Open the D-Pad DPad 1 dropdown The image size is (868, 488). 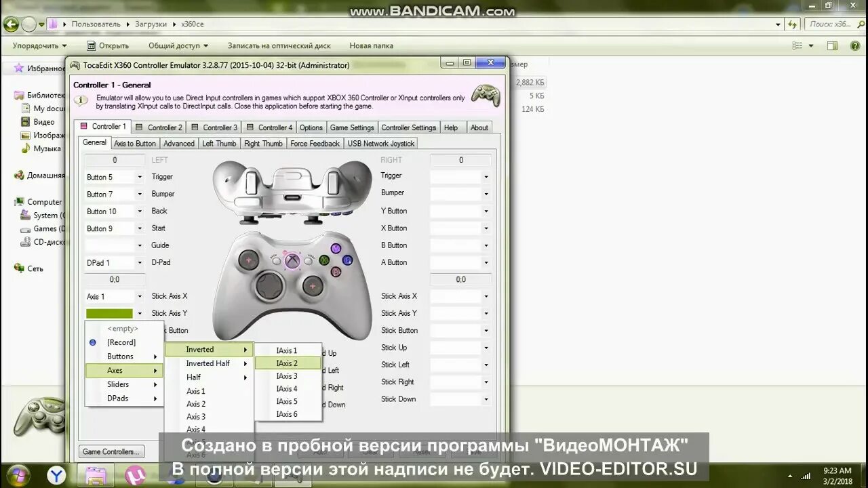coord(140,263)
